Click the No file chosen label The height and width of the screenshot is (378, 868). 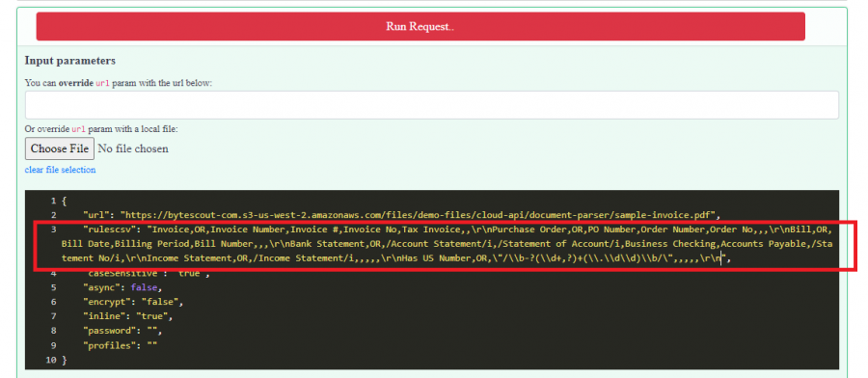point(133,148)
